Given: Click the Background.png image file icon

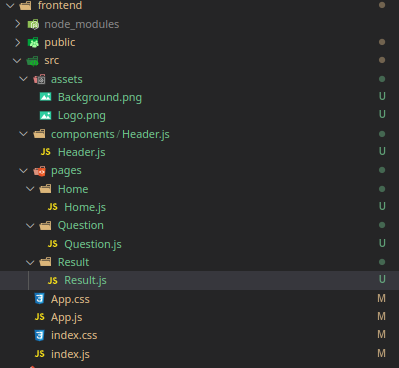Looking at the screenshot, I should click(46, 97).
